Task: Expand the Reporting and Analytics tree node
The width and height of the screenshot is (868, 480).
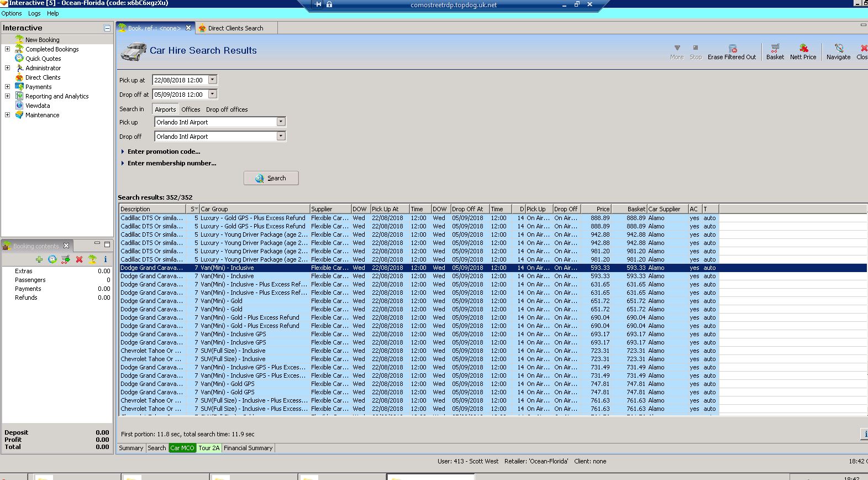Action: 7,96
